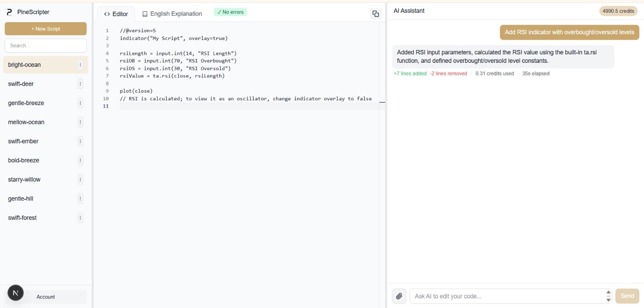Switch to the English Explanation tab
The height and width of the screenshot is (308, 644).
172,14
